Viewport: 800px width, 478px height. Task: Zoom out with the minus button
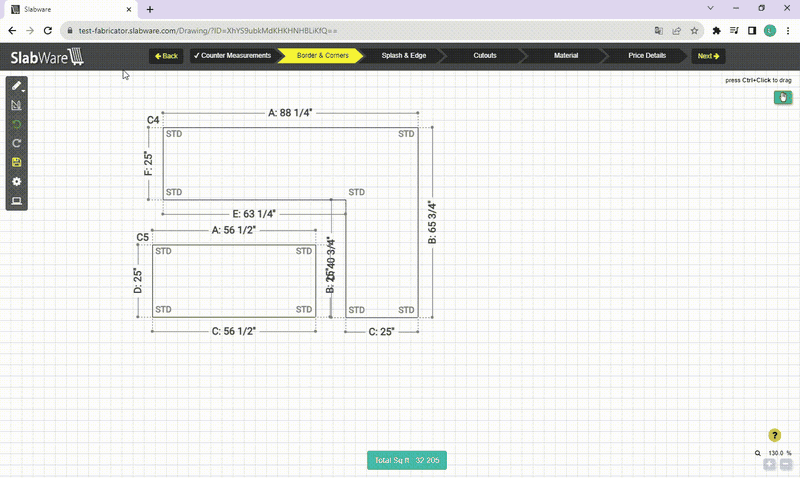(x=786, y=464)
